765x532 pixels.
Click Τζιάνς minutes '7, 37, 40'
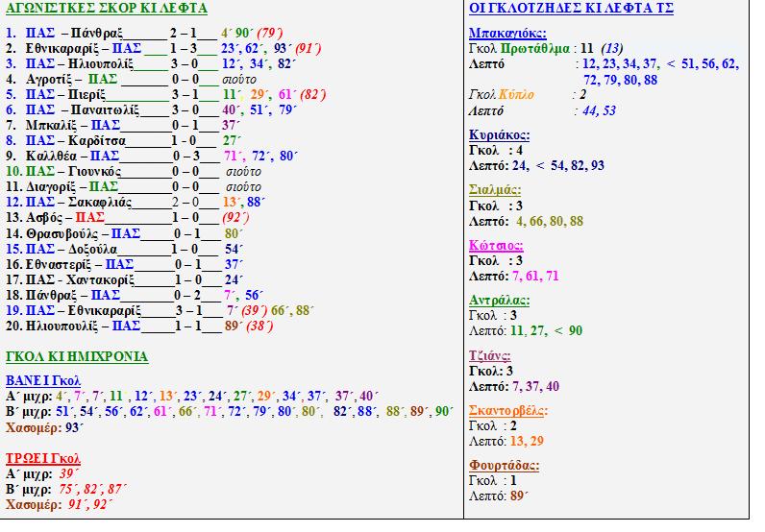pyautogui.click(x=535, y=387)
